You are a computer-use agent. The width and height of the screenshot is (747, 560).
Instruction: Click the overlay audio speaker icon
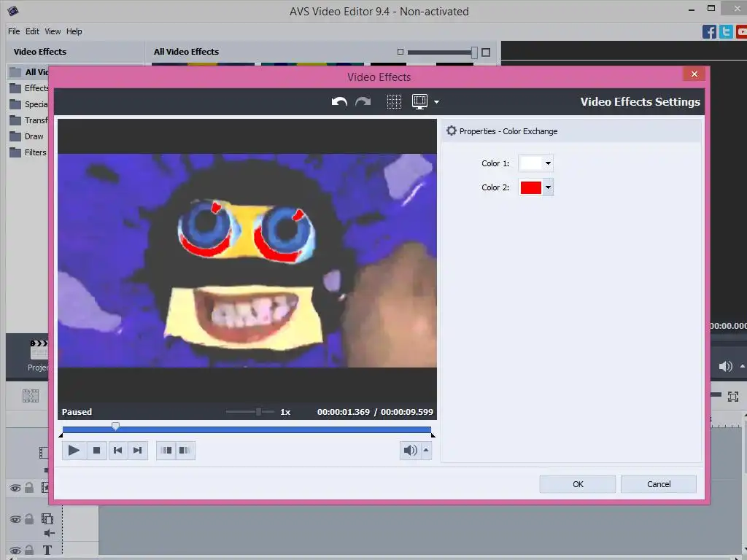(x=50, y=533)
